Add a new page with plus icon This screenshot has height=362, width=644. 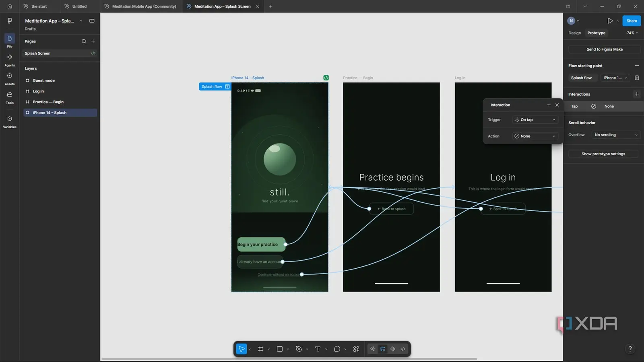pos(93,41)
